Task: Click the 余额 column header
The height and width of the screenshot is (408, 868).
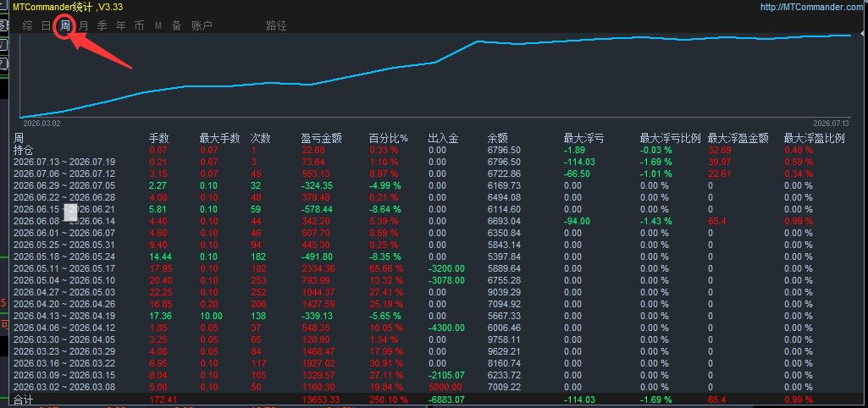Action: [498, 139]
